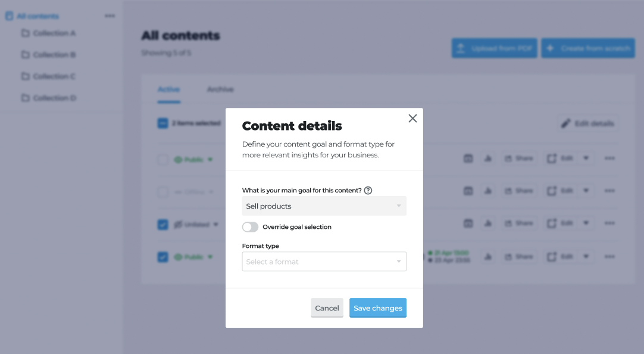Save changes to content details
Viewport: 644px width, 354px height.
tap(377, 308)
